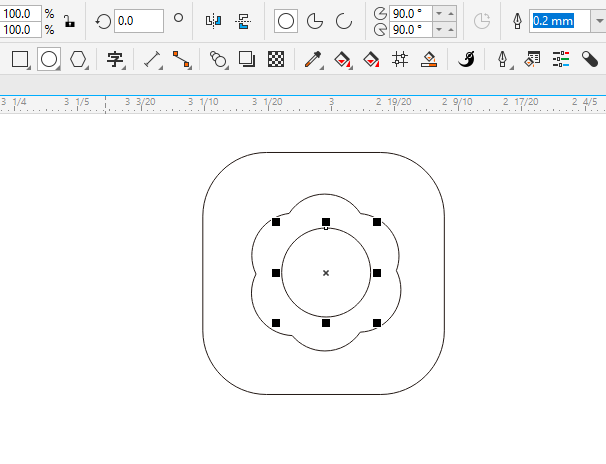This screenshot has height=464, width=606.
Task: Open the outline width dropdown
Action: 598,21
